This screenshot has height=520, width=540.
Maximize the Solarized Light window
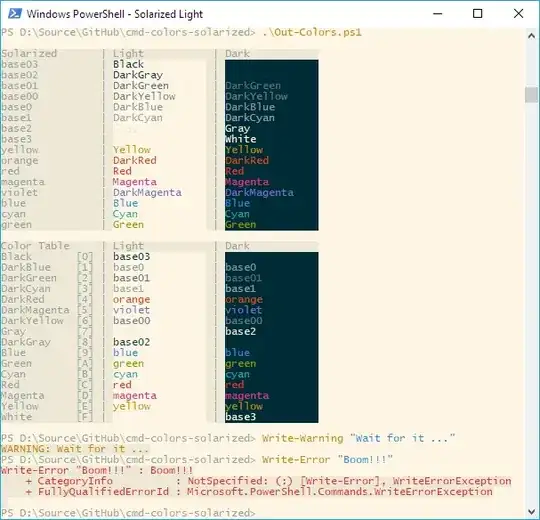[x=477, y=14]
